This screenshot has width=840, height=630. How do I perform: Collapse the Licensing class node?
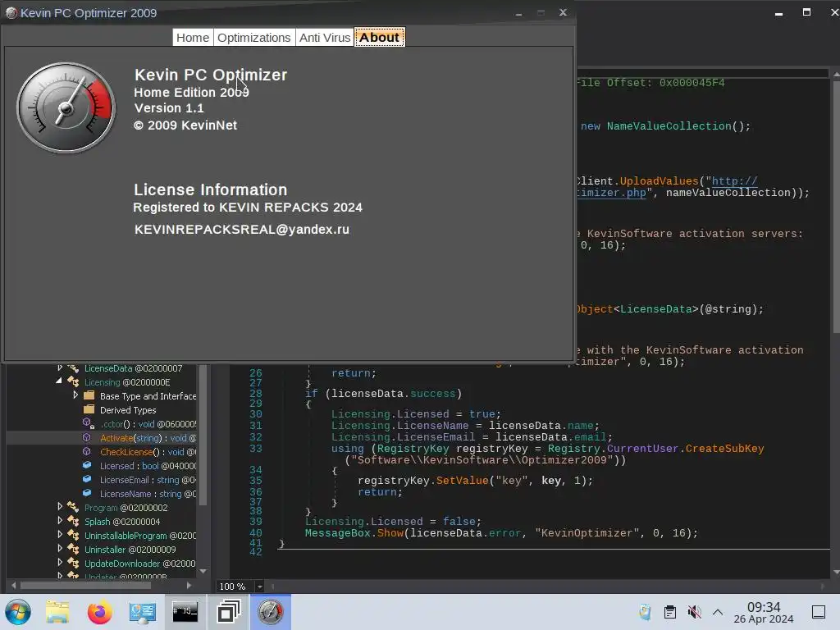coord(59,381)
